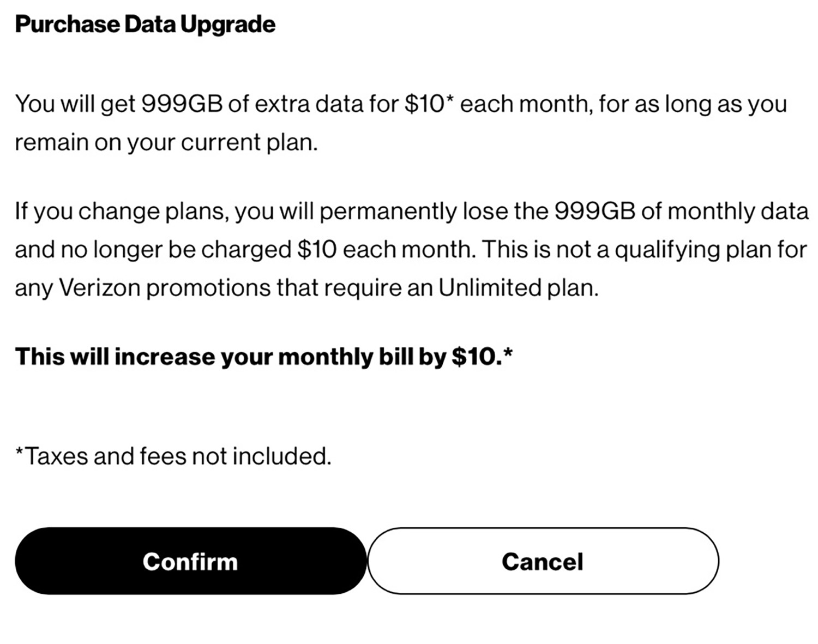Click the Cancel button
This screenshot has height=644, width=818.
[543, 561]
